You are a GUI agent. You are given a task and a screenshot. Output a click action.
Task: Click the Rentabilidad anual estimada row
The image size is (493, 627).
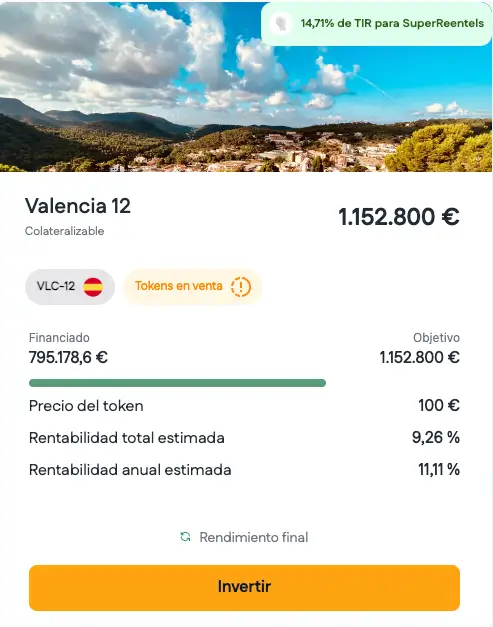coord(244,470)
